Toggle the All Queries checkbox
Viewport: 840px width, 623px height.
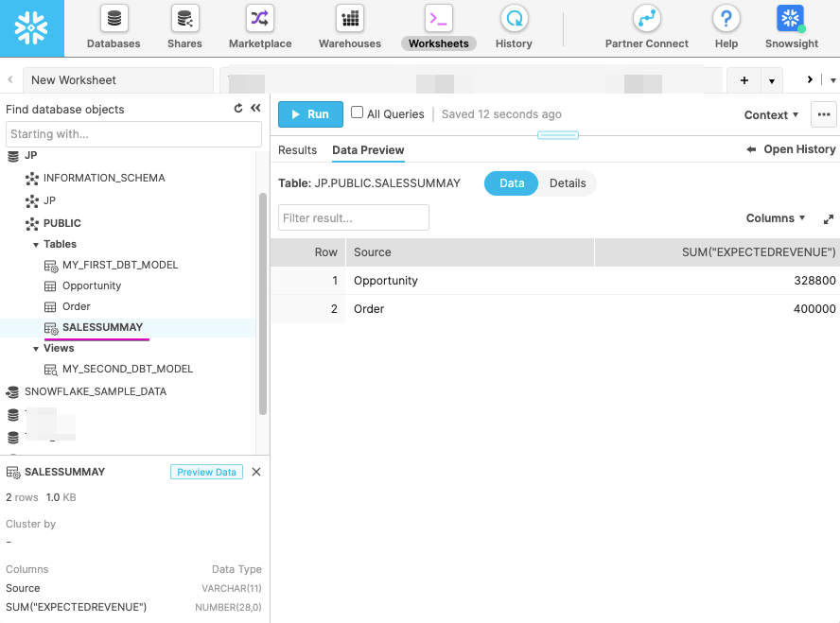pos(357,112)
